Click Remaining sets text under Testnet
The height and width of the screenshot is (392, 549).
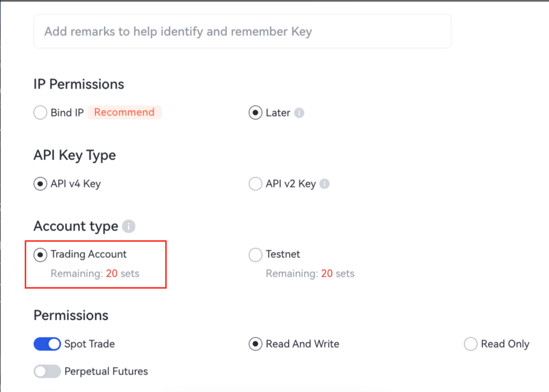310,273
